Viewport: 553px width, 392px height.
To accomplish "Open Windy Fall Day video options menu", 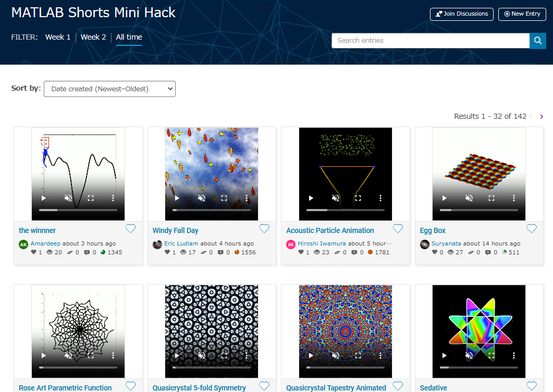I will point(247,198).
